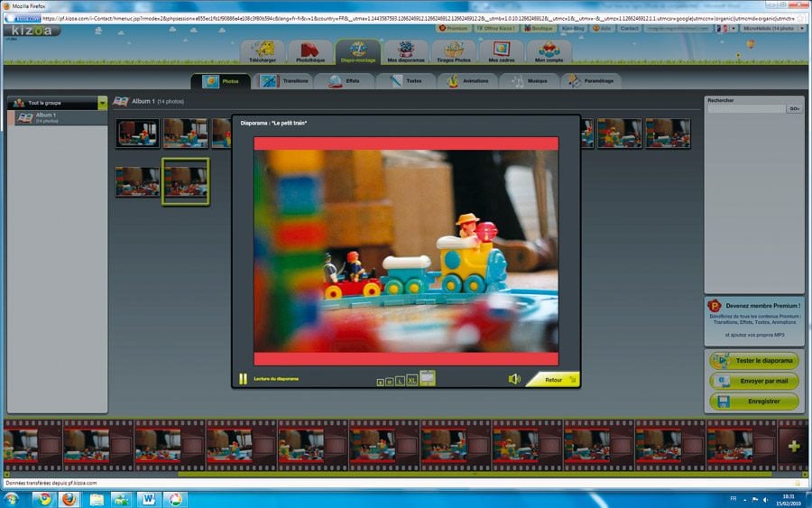Open Tirages Photos section

coord(454,52)
